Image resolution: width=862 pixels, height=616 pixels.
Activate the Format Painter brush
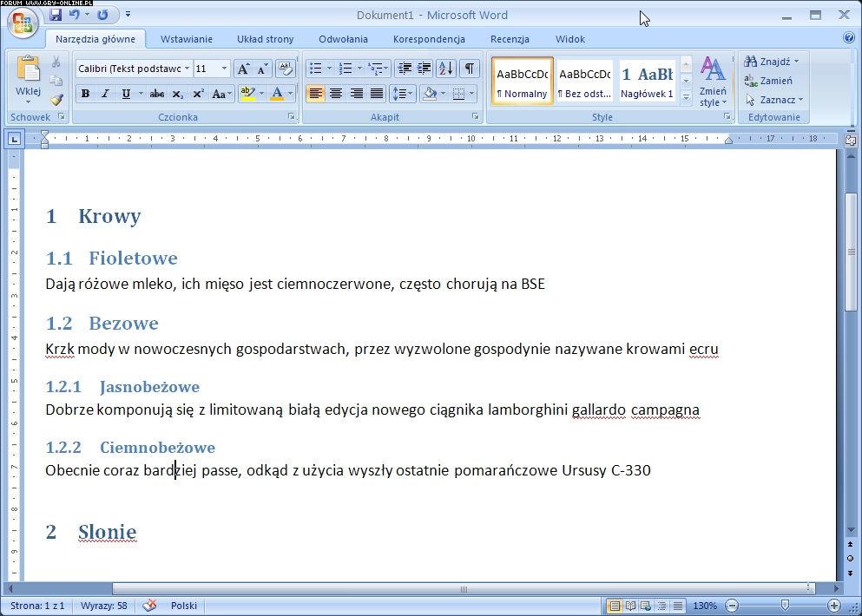coord(56,100)
